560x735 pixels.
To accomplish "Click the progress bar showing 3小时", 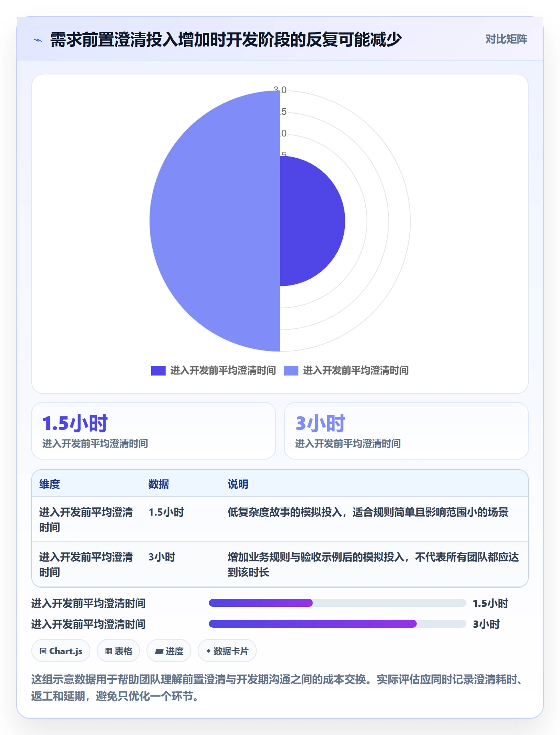I will click(337, 624).
